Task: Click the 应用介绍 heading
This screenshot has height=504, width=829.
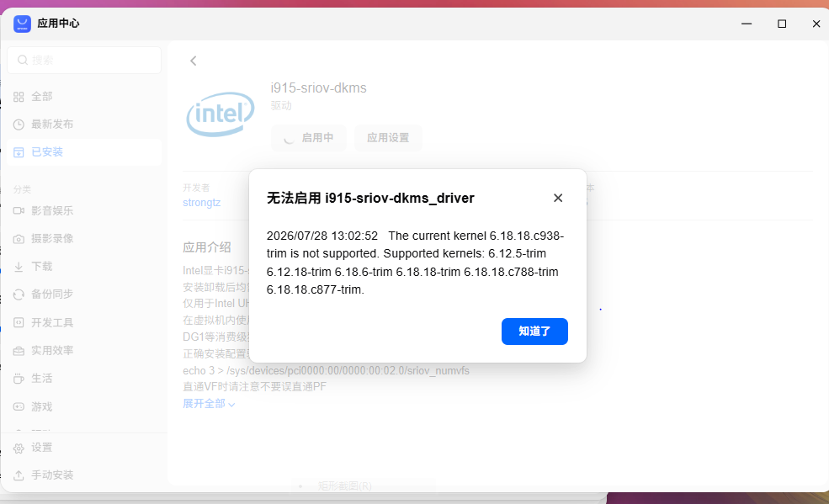Action: pos(207,247)
